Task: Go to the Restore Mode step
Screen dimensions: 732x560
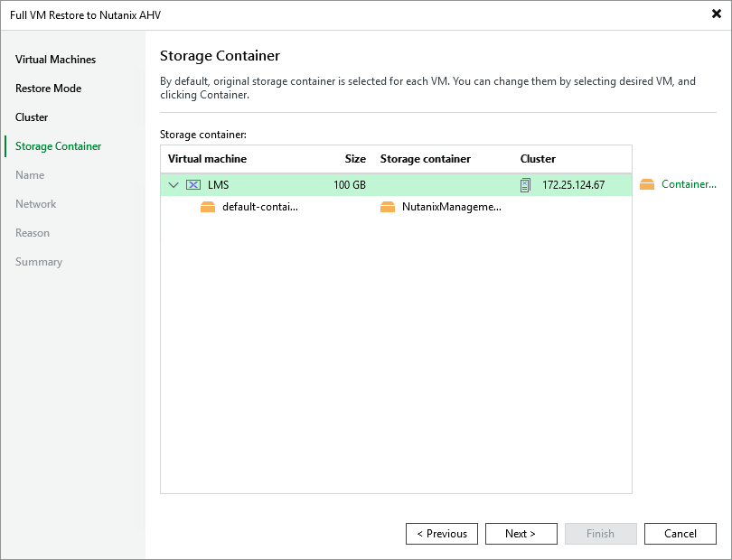Action: click(x=48, y=89)
